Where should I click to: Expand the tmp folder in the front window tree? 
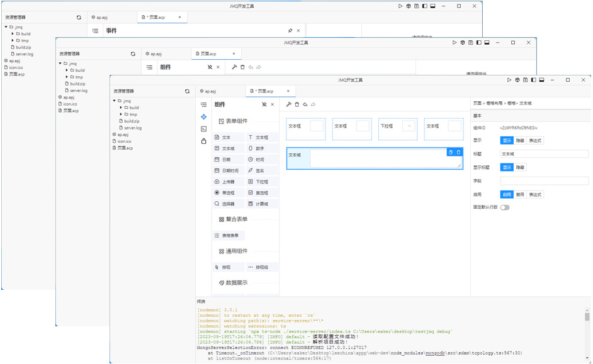[121, 114]
